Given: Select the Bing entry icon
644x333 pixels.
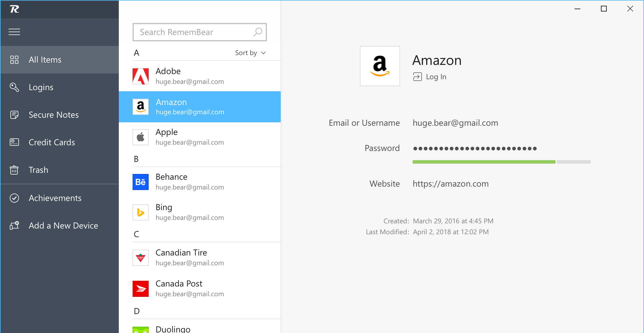Looking at the screenshot, I should (x=141, y=212).
